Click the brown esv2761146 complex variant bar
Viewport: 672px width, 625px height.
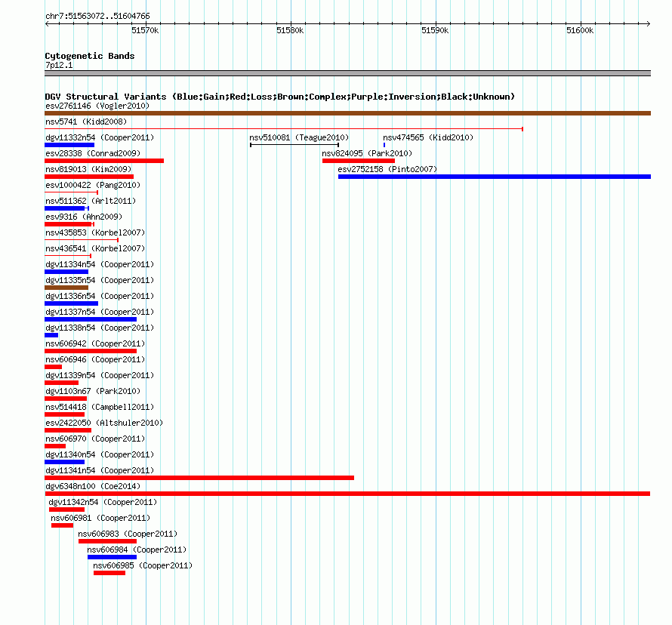[x=347, y=113]
